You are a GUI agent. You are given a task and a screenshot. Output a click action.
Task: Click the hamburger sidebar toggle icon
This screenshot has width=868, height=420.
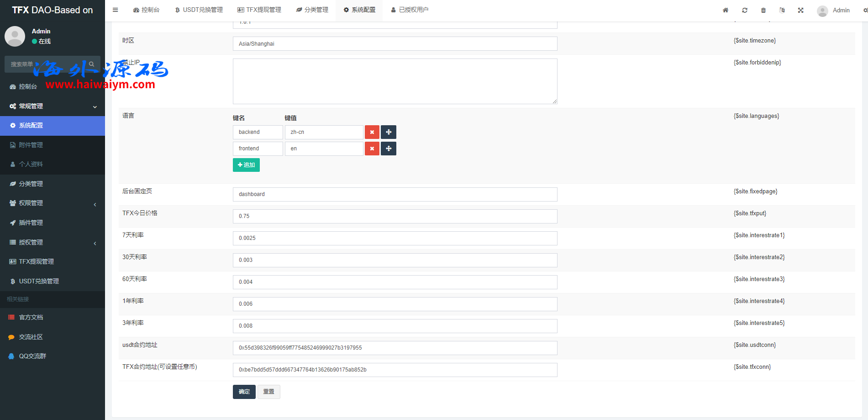point(116,10)
